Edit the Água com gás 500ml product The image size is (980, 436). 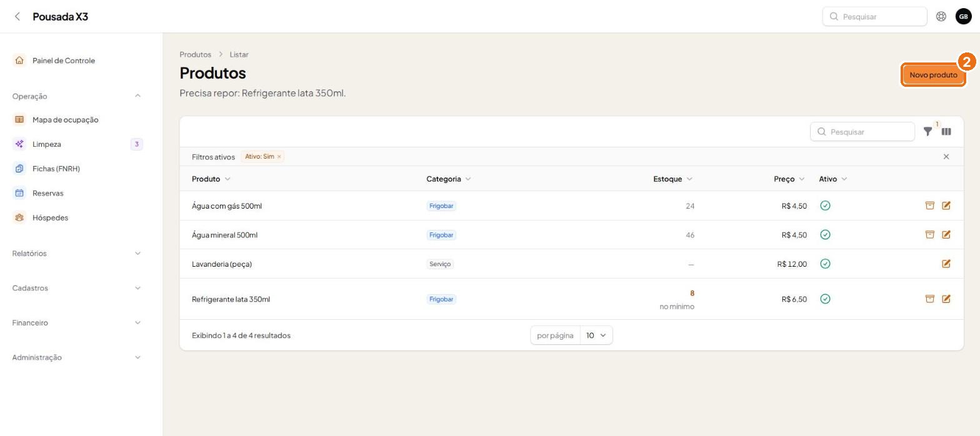coord(946,206)
